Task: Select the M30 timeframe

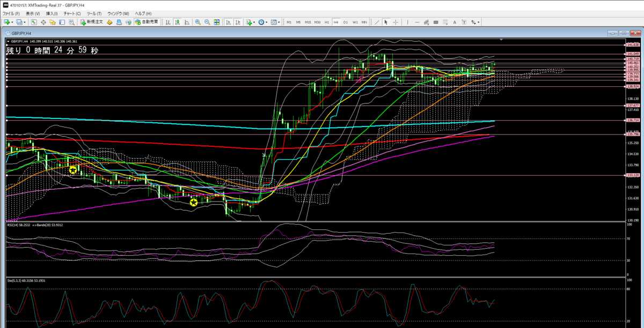Action: tap(317, 22)
